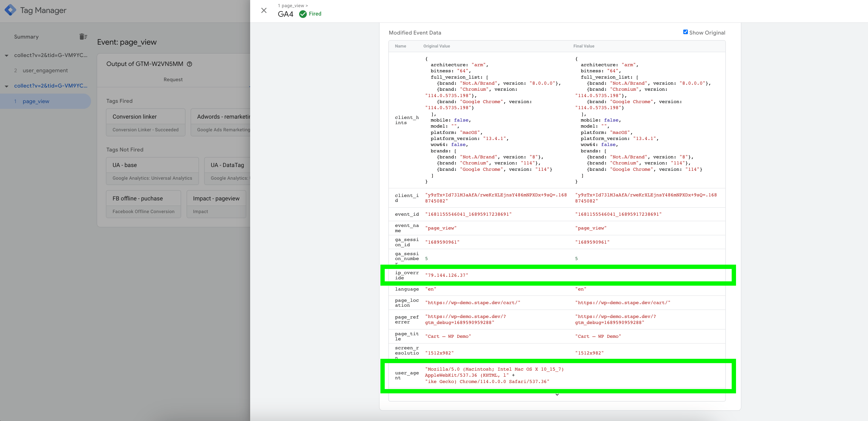Open help icon next to GTM-W2VN5MM output
This screenshot has width=868, height=421.
[190, 64]
